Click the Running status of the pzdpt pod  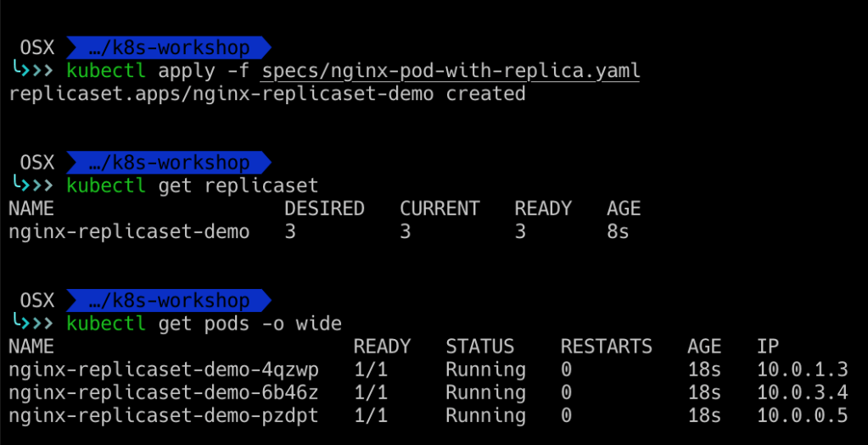coord(485,416)
